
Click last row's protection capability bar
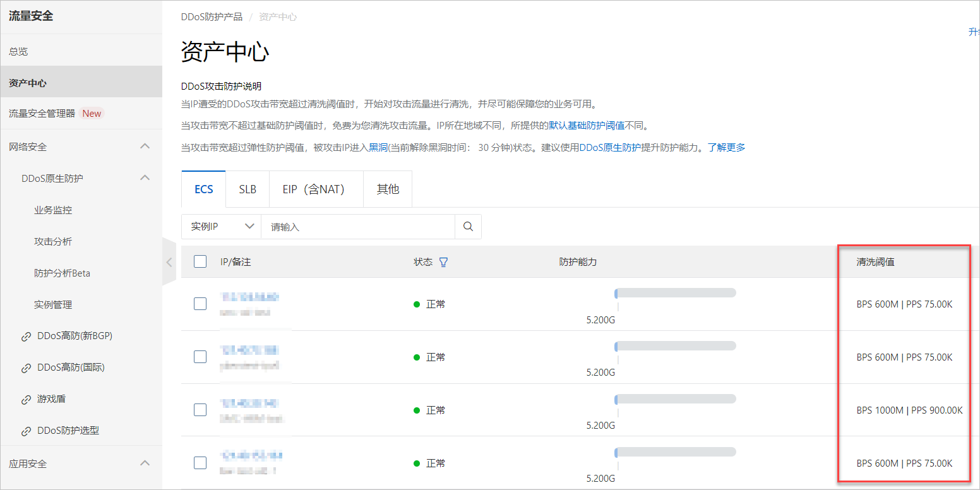tap(675, 452)
